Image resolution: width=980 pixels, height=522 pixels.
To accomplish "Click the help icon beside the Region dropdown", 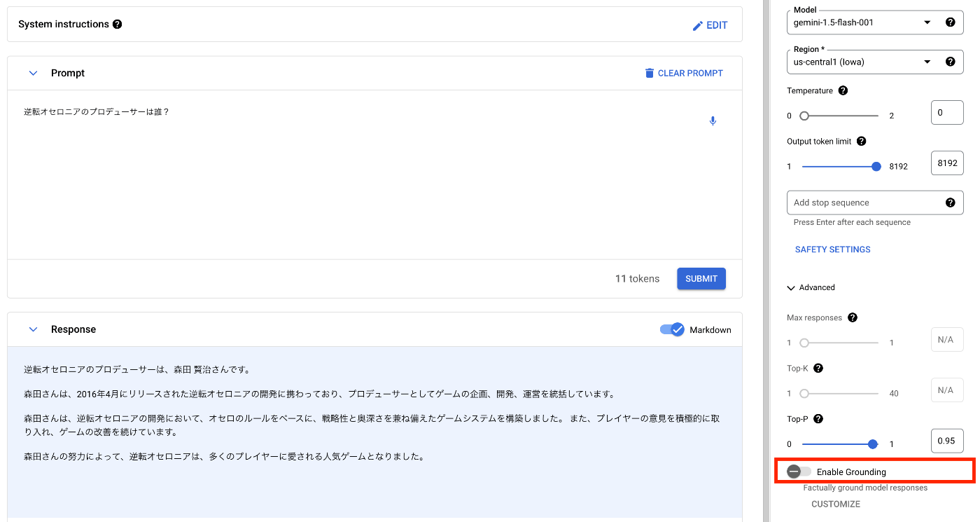I will tap(950, 62).
